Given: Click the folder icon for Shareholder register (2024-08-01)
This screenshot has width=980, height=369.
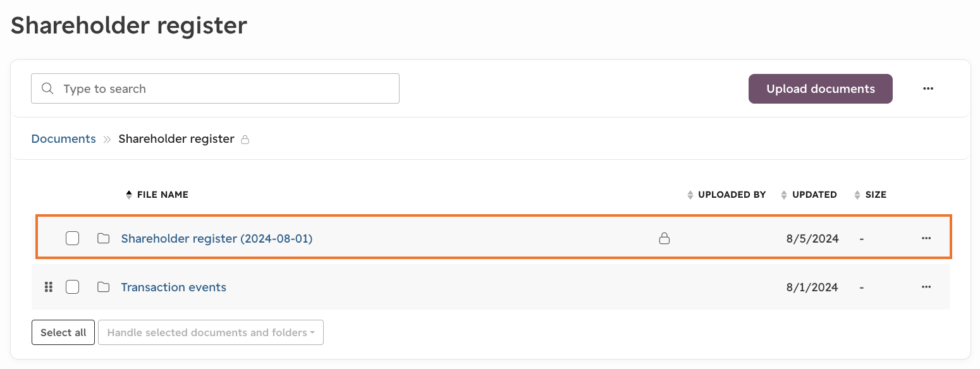Looking at the screenshot, I should [x=104, y=238].
